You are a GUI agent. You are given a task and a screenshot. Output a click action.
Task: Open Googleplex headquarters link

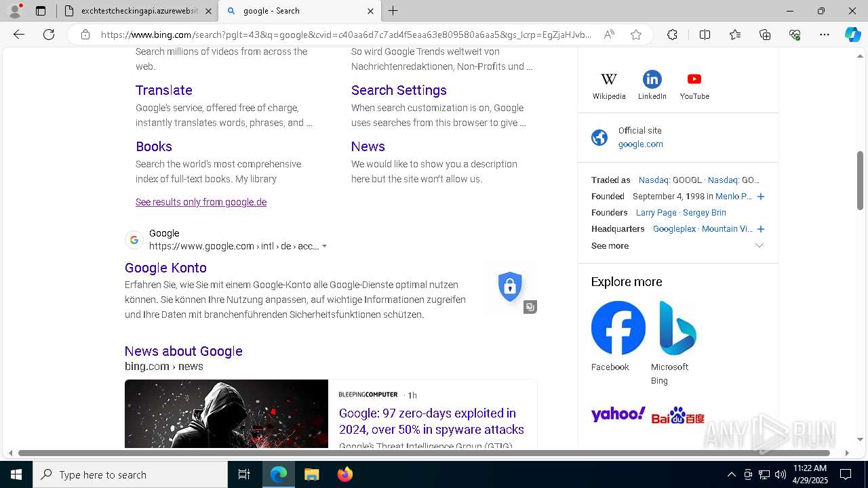pyautogui.click(x=674, y=229)
